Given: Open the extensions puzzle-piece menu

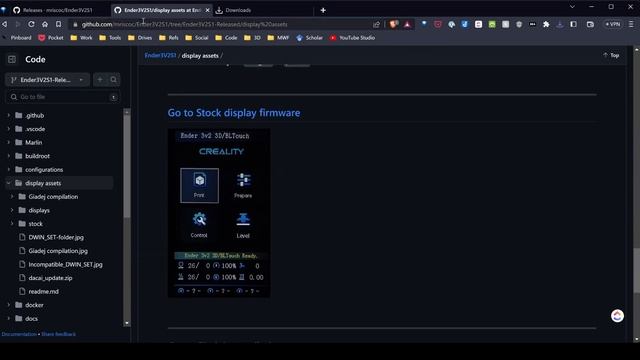Looking at the screenshot, I should [x=546, y=24].
